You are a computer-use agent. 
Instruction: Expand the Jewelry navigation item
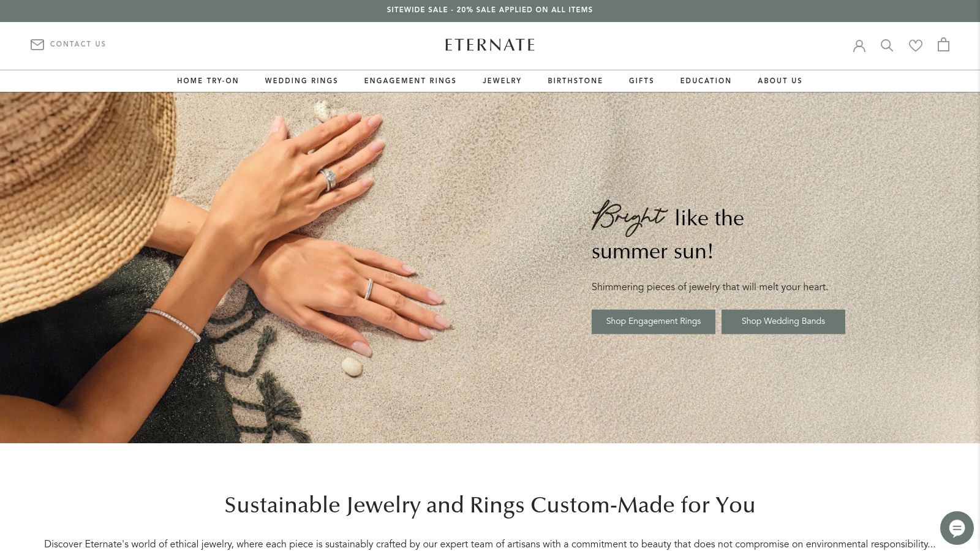click(502, 81)
